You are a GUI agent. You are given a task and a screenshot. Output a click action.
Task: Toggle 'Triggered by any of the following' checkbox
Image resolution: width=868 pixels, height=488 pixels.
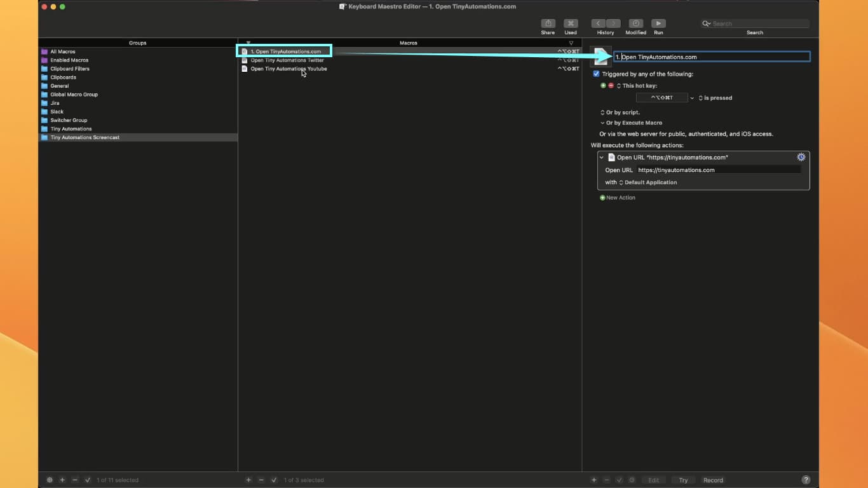596,74
